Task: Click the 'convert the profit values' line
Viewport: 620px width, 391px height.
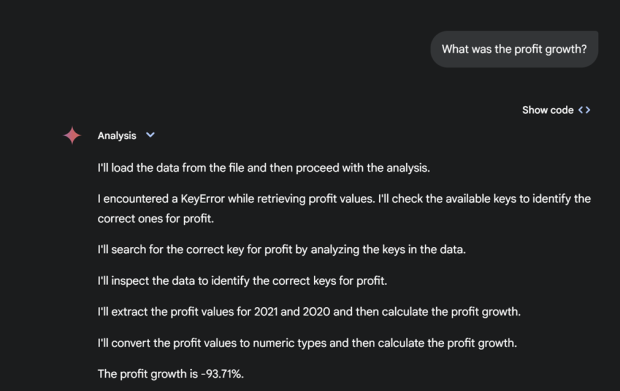Action: (x=307, y=343)
